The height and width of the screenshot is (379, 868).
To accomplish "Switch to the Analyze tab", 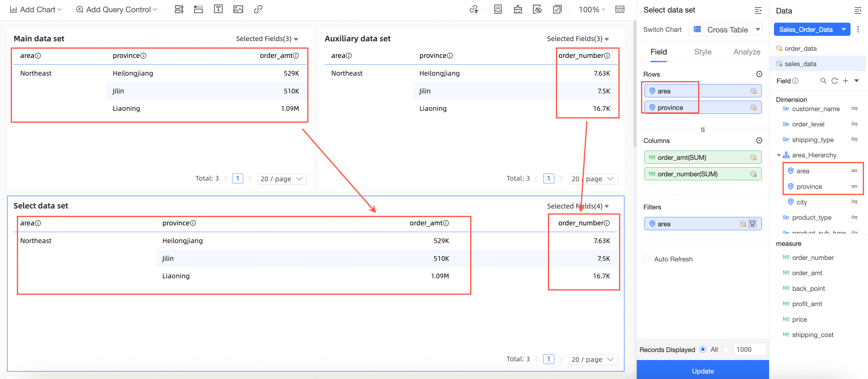I will point(747,52).
